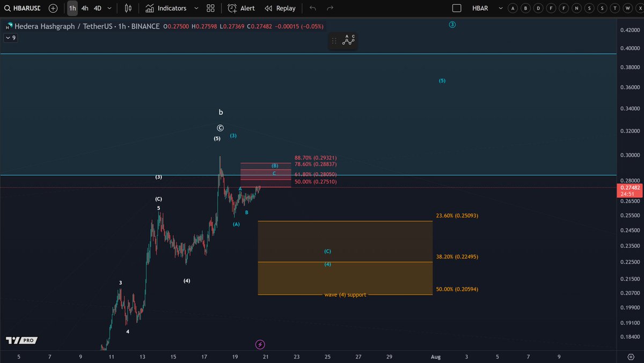This screenshot has width=644, height=363.
Task: Select the blue (B) label in red zone
Action: 274,166
